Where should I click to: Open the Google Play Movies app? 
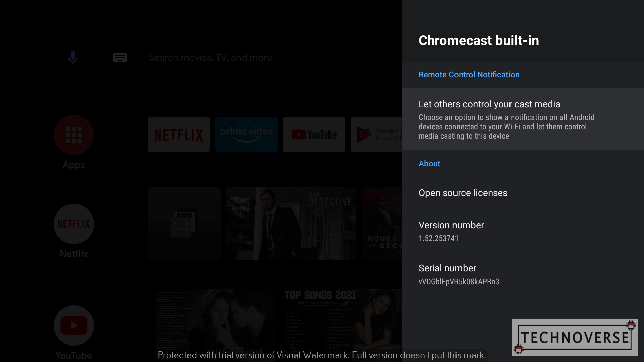[x=377, y=134]
